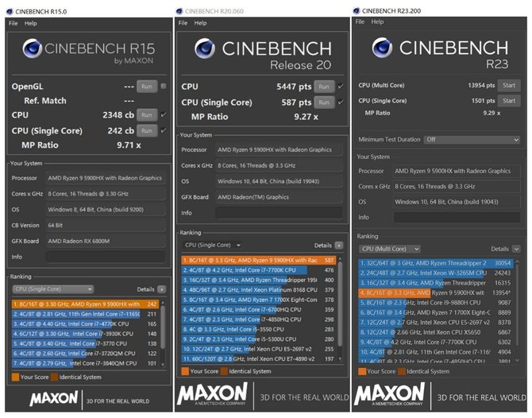Image resolution: width=532 pixels, height=418 pixels.
Task: Select the i5-3550 283 row in R20
Action: click(x=259, y=329)
